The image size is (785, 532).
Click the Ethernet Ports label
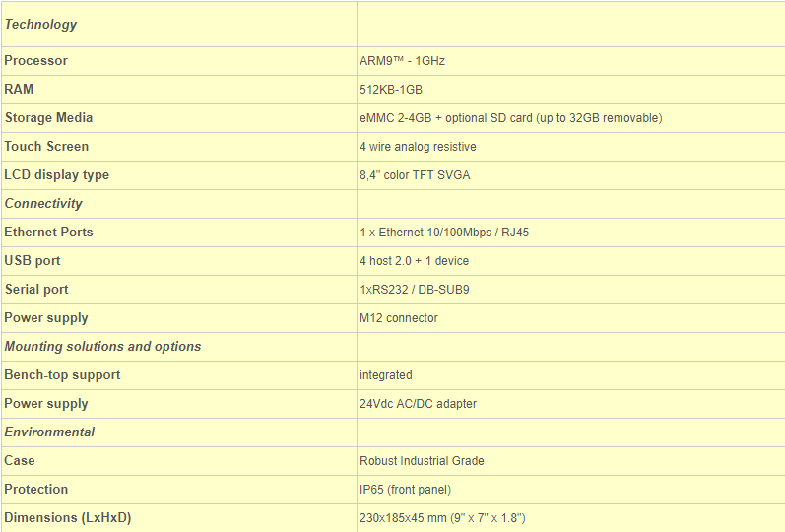48,233
